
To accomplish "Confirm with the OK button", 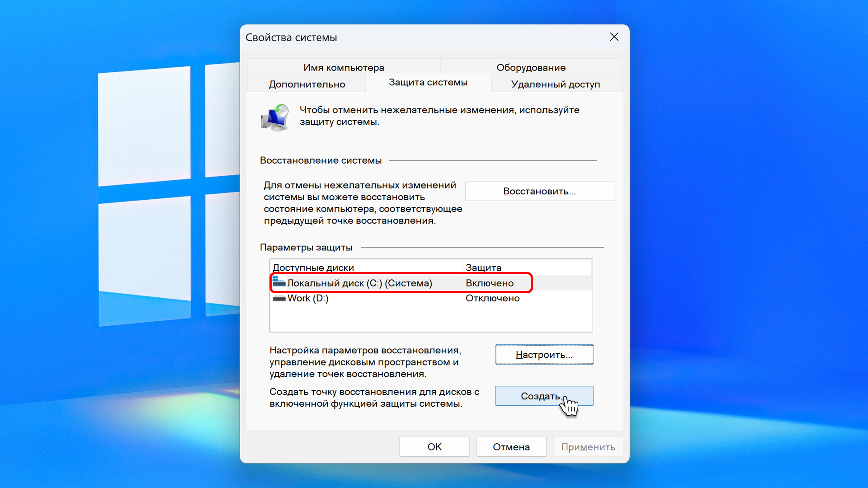I will pos(434,447).
